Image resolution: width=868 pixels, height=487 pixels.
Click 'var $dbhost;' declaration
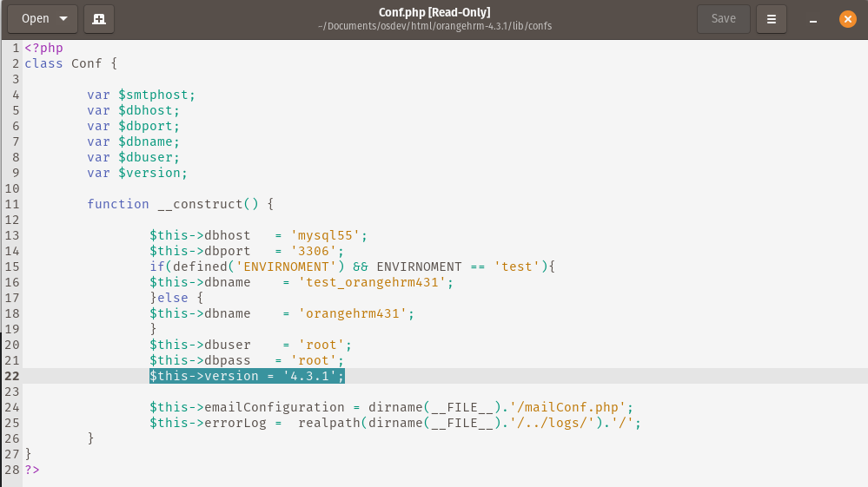point(134,110)
